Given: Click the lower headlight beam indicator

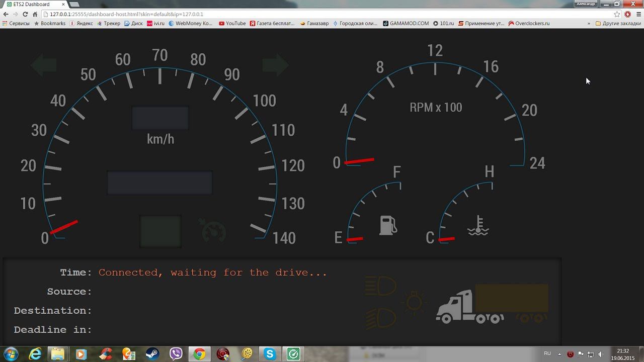Looking at the screenshot, I should (380, 318).
